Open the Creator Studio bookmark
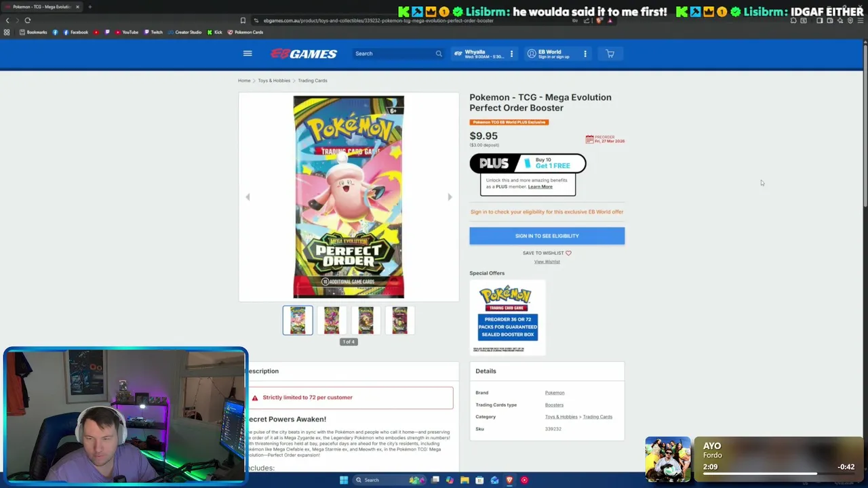 184,32
